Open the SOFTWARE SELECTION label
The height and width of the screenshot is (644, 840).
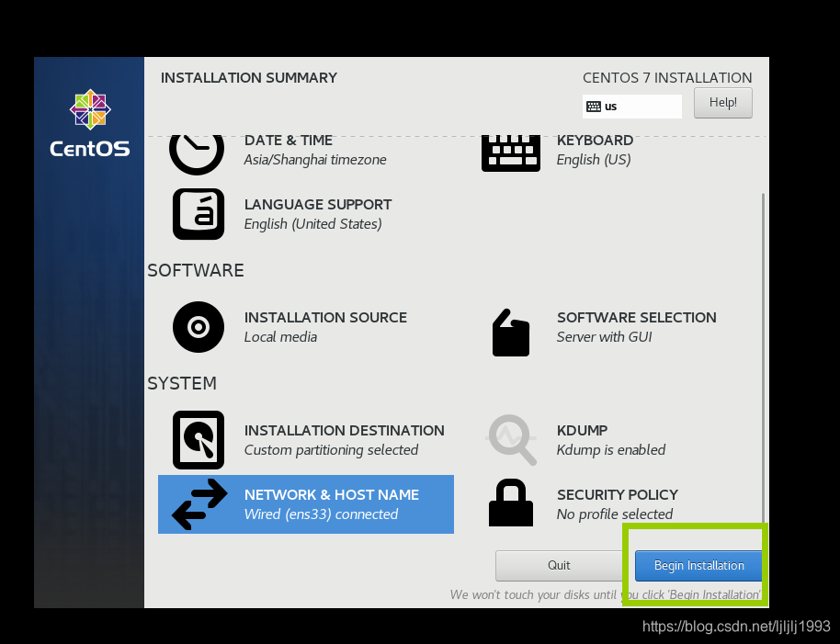[x=636, y=318]
